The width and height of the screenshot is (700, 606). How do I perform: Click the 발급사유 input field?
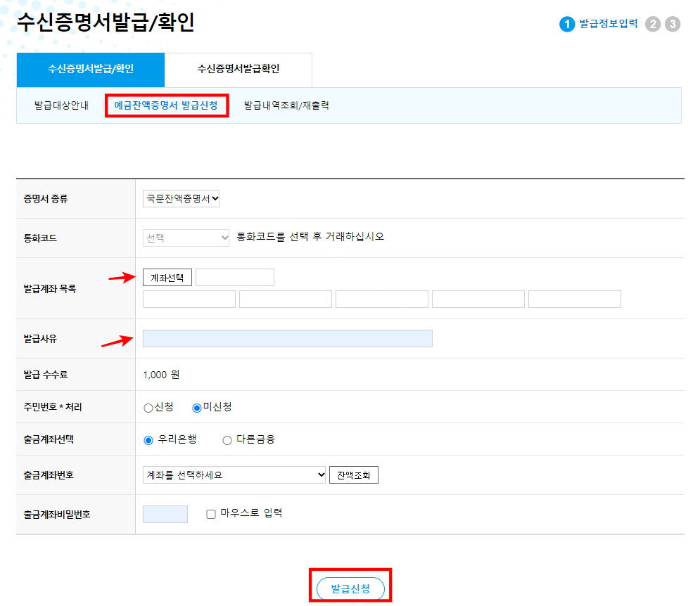287,338
